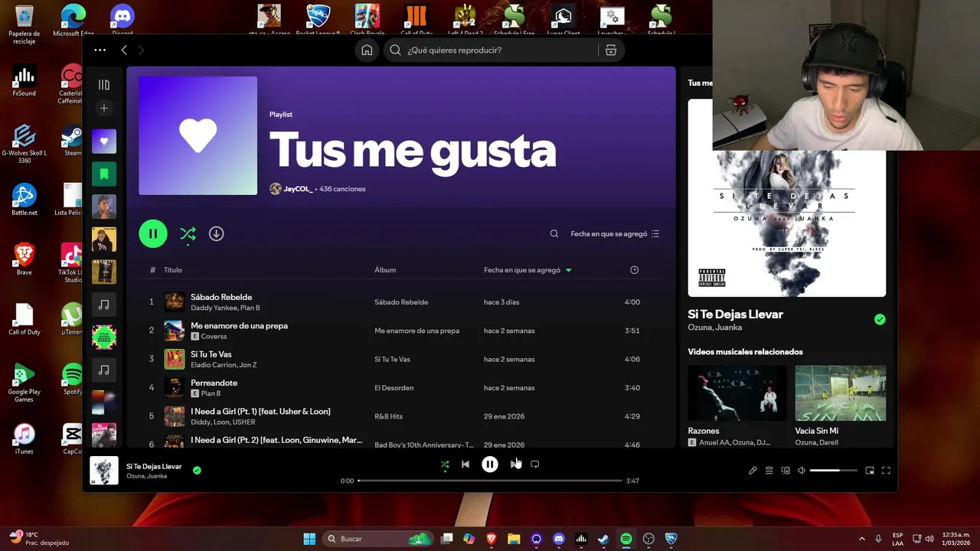
Task: Go back with the navigation arrow
Action: click(124, 51)
